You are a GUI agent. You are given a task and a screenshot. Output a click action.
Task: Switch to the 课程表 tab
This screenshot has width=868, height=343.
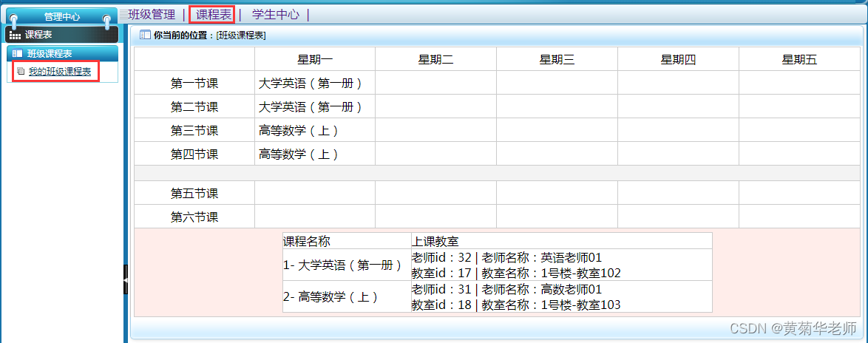(x=214, y=15)
